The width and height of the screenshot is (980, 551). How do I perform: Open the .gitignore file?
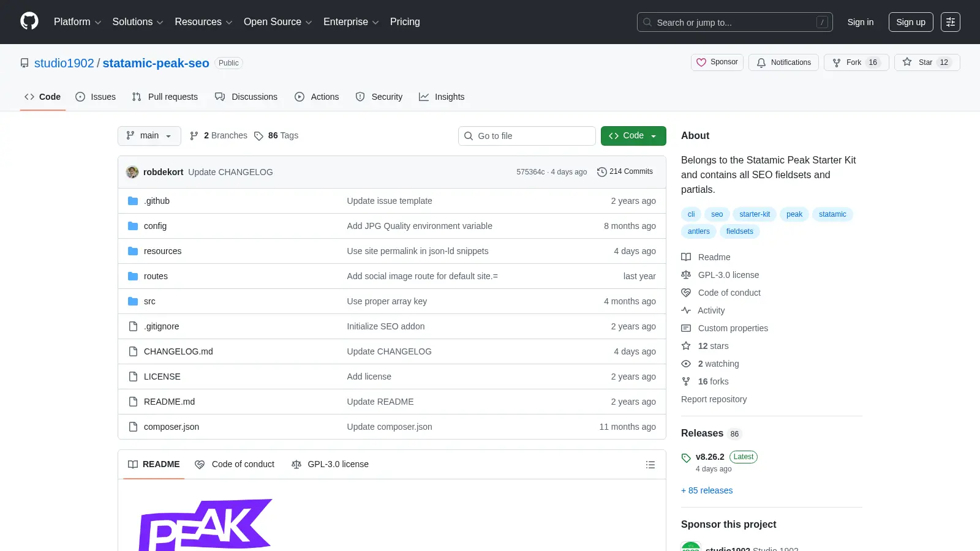click(x=162, y=326)
